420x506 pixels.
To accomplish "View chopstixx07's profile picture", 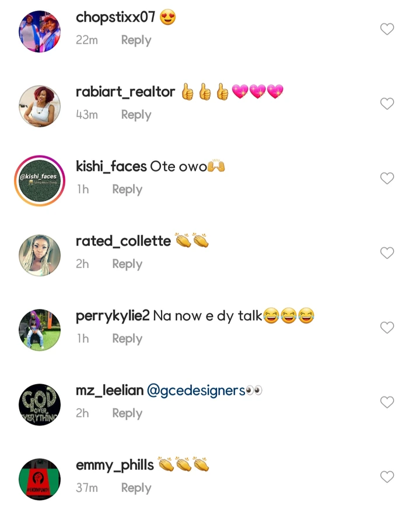I will click(40, 31).
